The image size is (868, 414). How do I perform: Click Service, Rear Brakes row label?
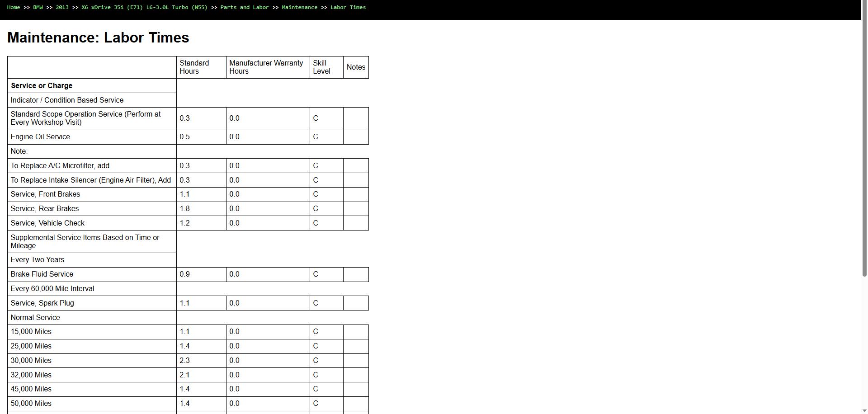point(45,209)
